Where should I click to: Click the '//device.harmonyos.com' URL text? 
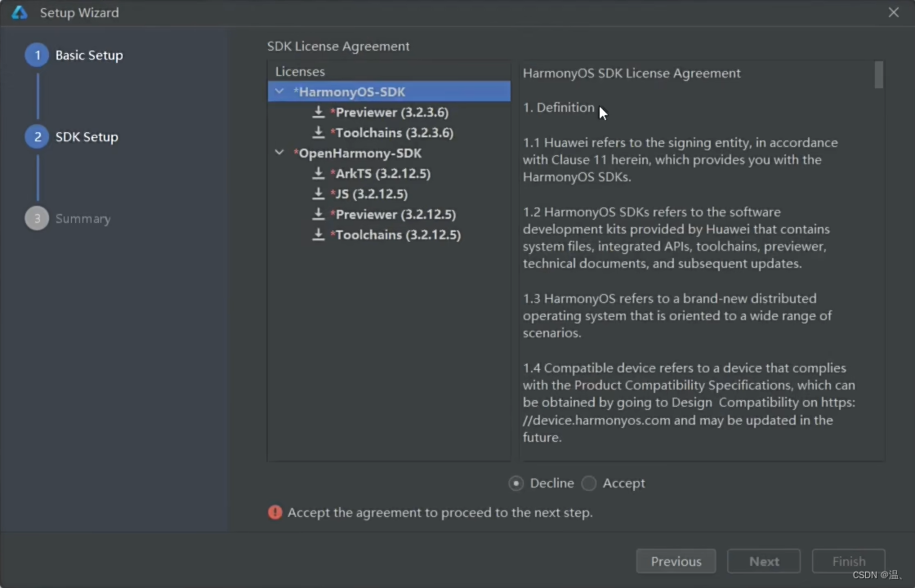596,420
